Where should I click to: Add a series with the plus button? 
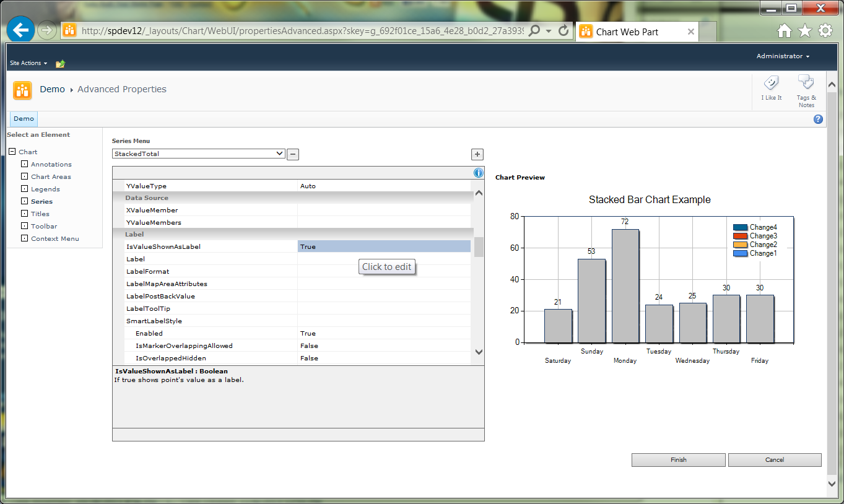[477, 154]
